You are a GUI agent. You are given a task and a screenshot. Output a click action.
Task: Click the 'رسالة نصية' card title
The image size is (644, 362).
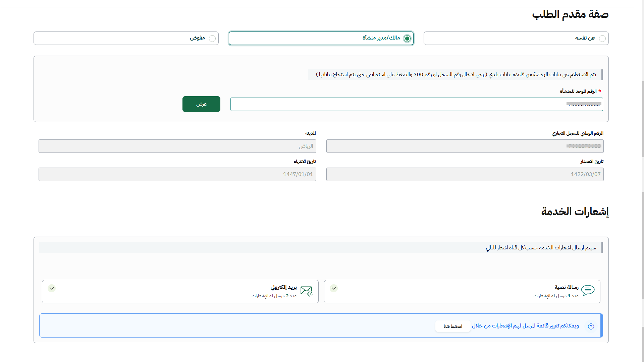[566, 287]
